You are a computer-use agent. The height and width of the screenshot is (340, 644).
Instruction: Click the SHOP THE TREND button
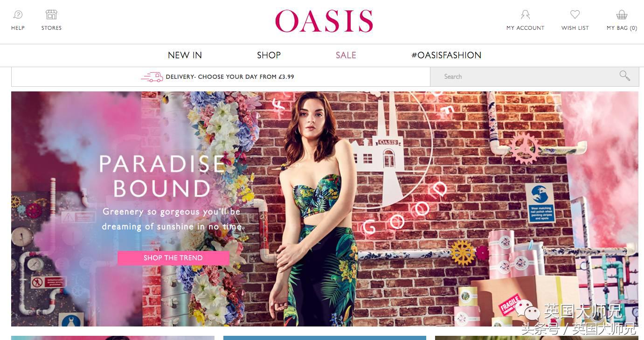[173, 258]
